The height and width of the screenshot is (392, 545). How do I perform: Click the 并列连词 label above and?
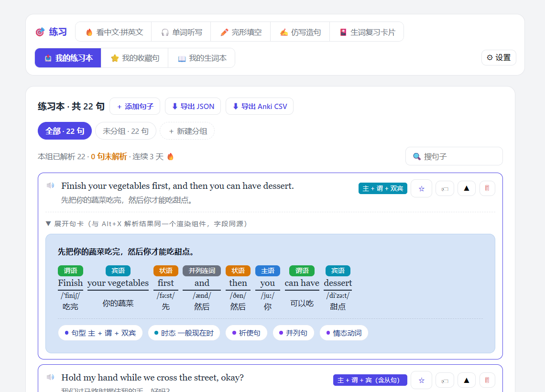[202, 271]
